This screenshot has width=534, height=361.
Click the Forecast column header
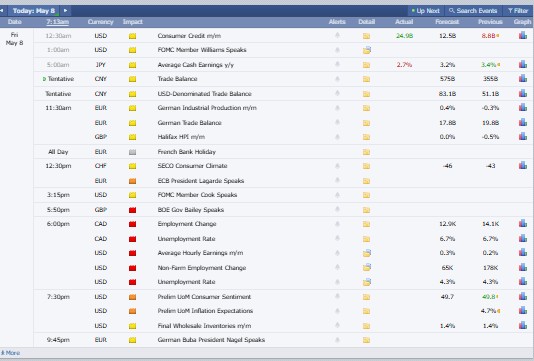(x=447, y=22)
